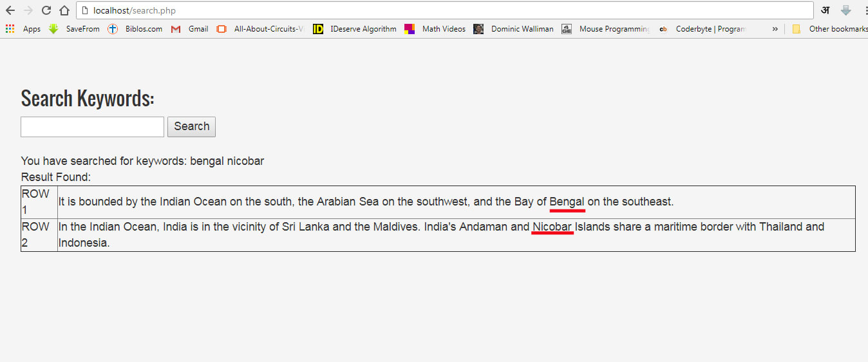This screenshot has width=868, height=362.
Task: Open the Other bookmarks folder
Action: coord(831,29)
